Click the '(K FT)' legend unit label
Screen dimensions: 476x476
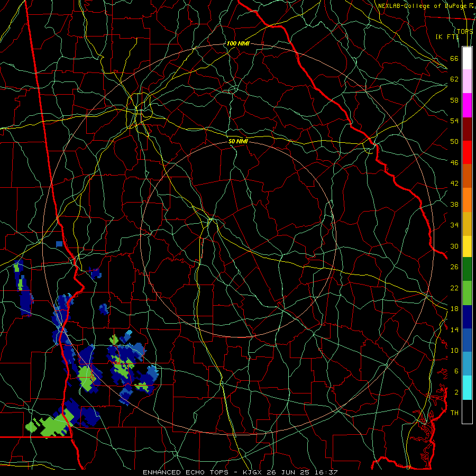pos(447,36)
